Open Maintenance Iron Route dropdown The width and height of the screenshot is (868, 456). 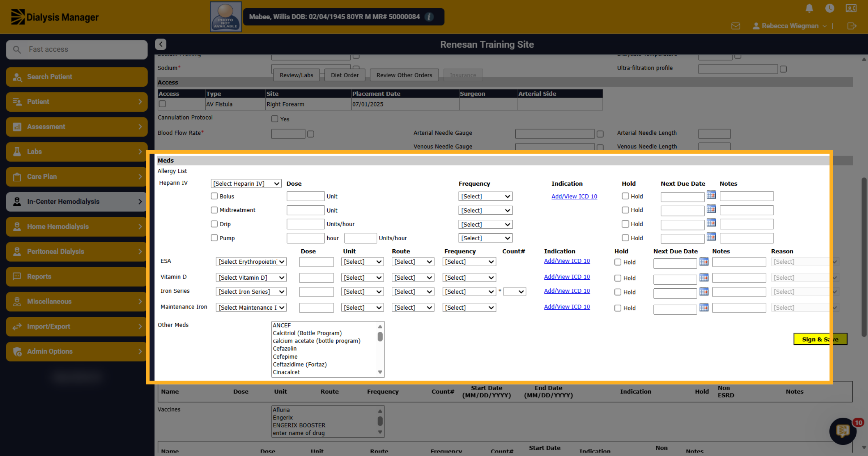pyautogui.click(x=413, y=307)
